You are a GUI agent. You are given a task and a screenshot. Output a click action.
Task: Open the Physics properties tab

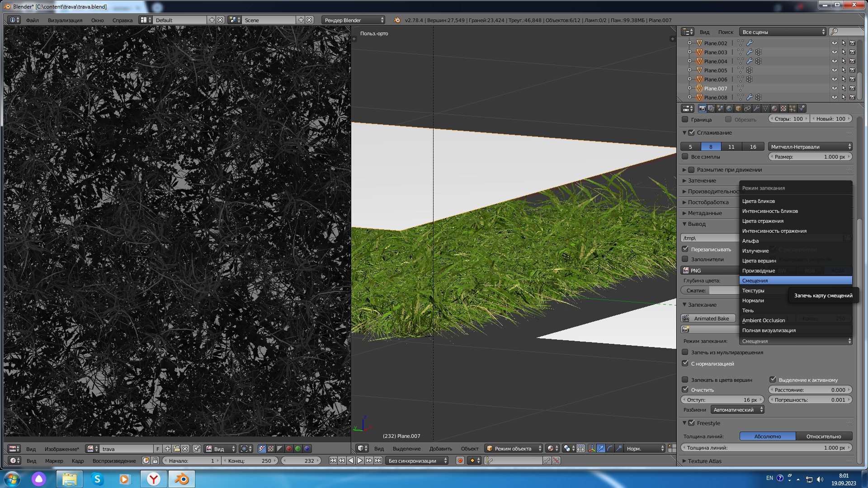(x=802, y=108)
